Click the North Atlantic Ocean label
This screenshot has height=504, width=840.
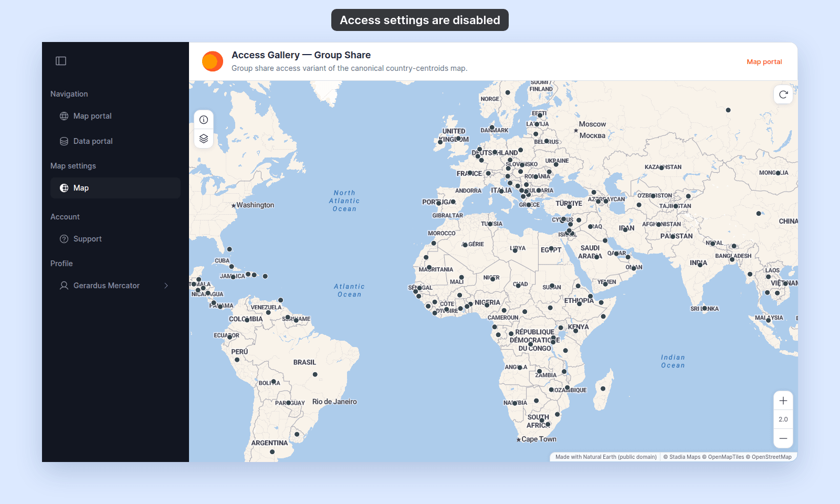[x=344, y=201]
